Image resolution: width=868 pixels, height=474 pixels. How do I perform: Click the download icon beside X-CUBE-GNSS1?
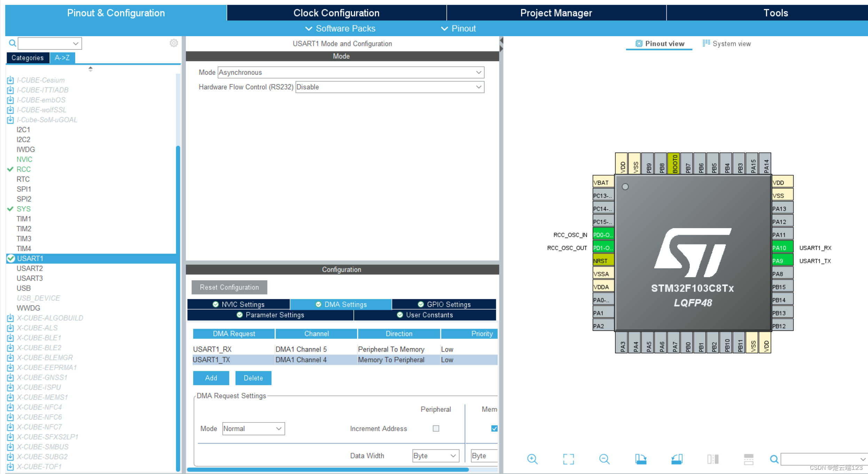10,377
